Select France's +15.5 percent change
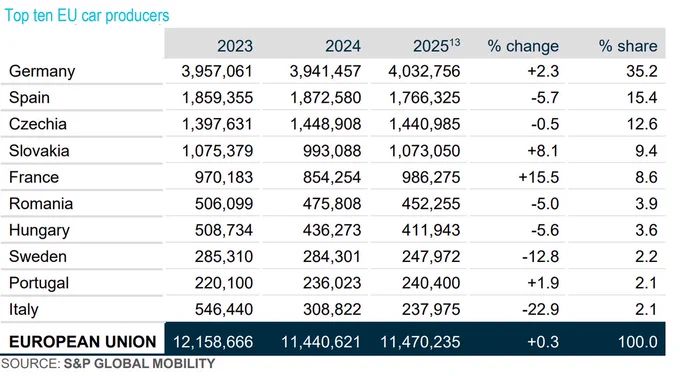Viewport: 680px width, 376px height. click(x=539, y=177)
